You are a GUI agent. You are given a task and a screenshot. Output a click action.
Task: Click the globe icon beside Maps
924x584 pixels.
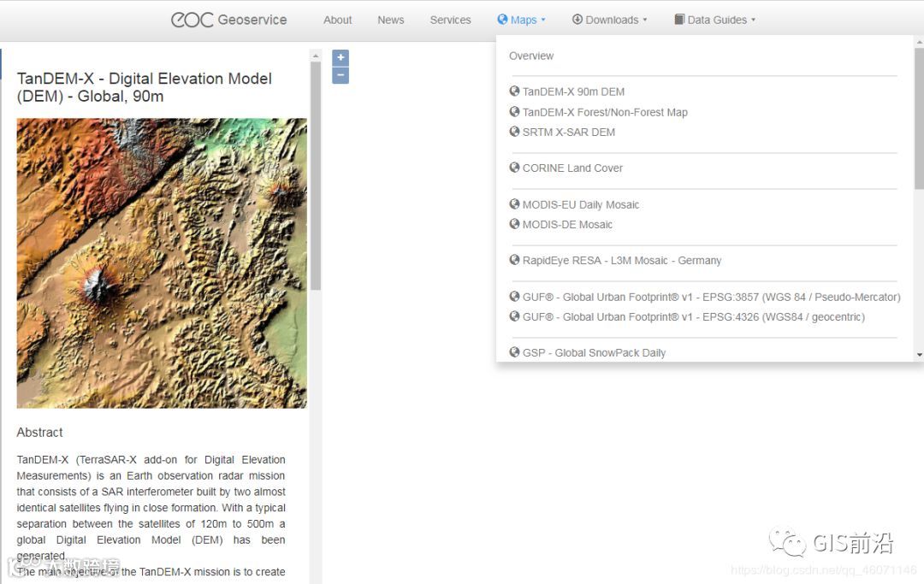502,20
